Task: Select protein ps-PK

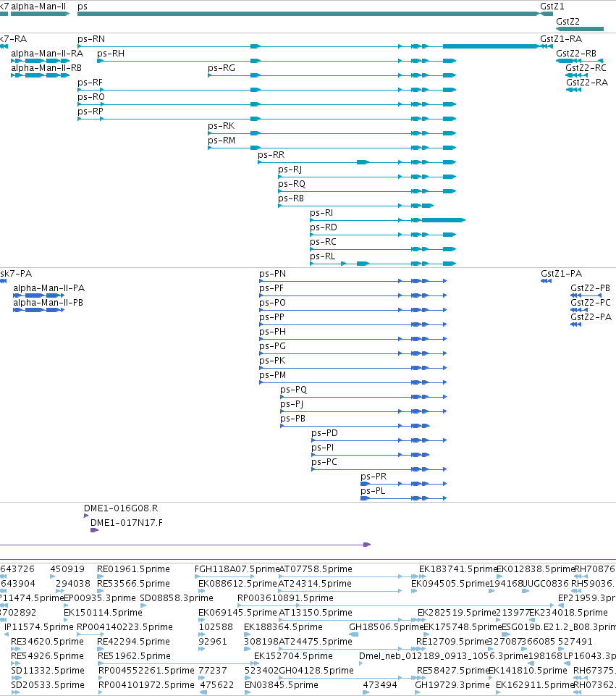Action: pos(272,361)
